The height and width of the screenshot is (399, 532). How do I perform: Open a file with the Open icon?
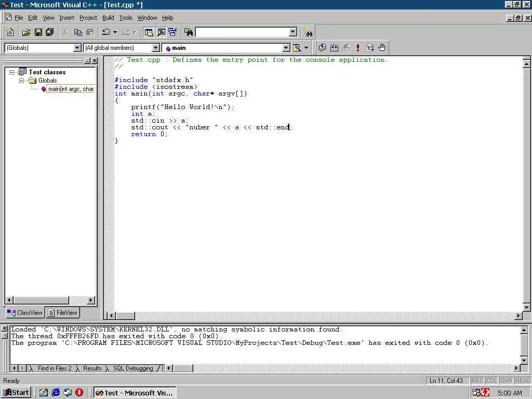tap(26, 32)
